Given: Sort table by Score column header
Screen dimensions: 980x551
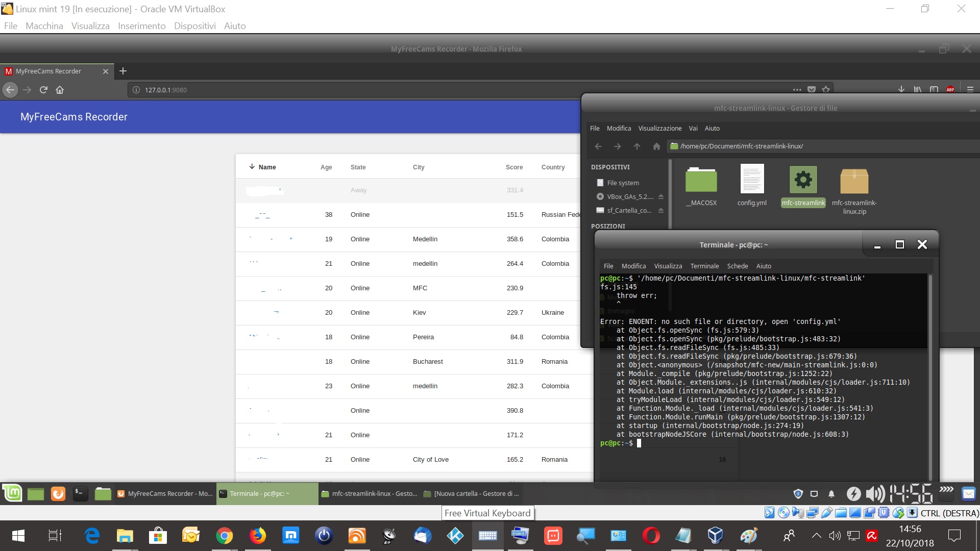Looking at the screenshot, I should tap(514, 167).
